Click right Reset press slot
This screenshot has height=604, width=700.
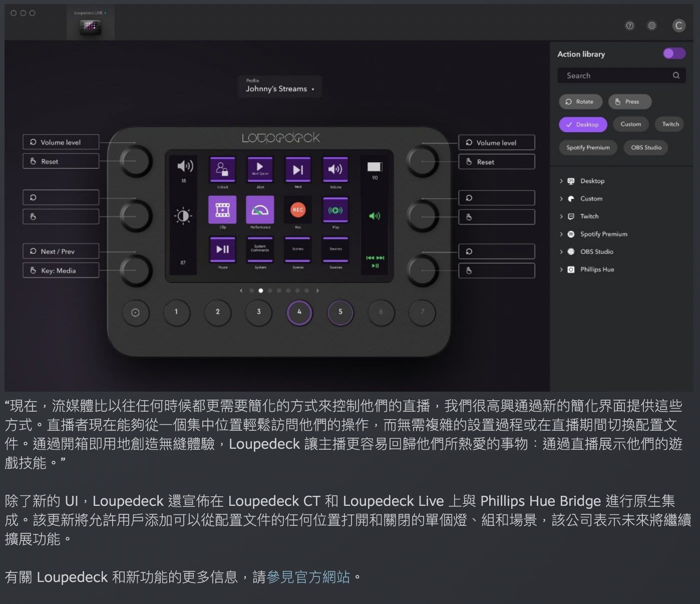tap(497, 162)
